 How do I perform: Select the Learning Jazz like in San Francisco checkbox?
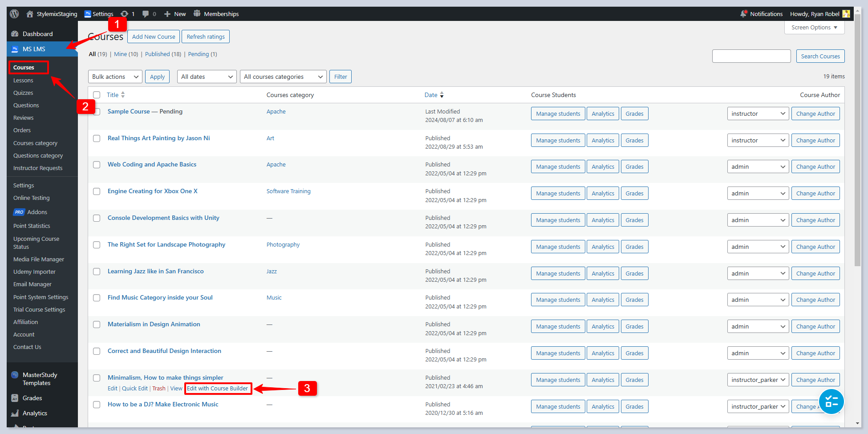97,272
